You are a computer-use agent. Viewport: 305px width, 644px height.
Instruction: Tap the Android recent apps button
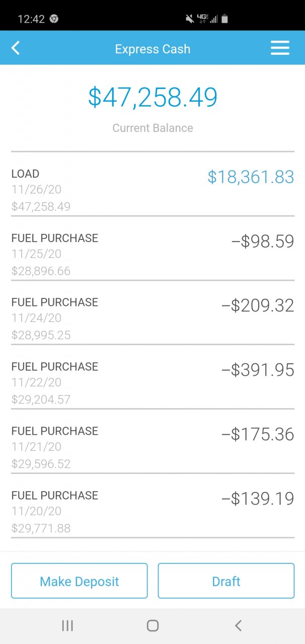(67, 625)
